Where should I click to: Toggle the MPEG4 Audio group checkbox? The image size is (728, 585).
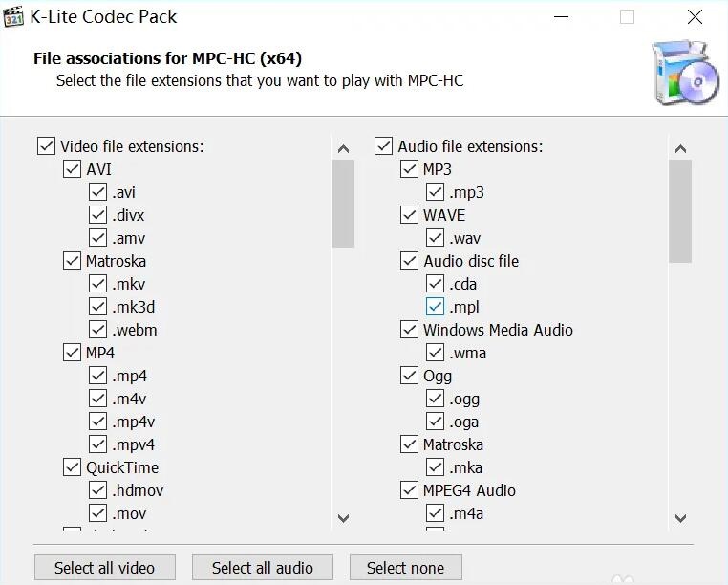[409, 490]
